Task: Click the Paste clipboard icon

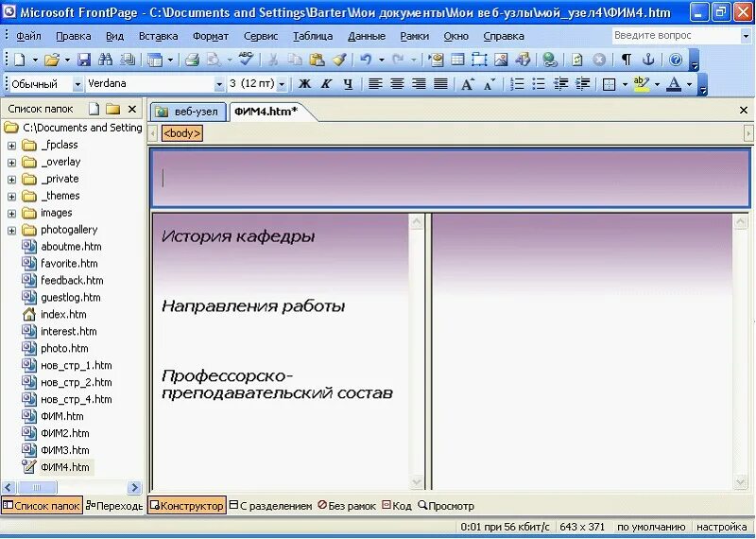Action: point(317,60)
